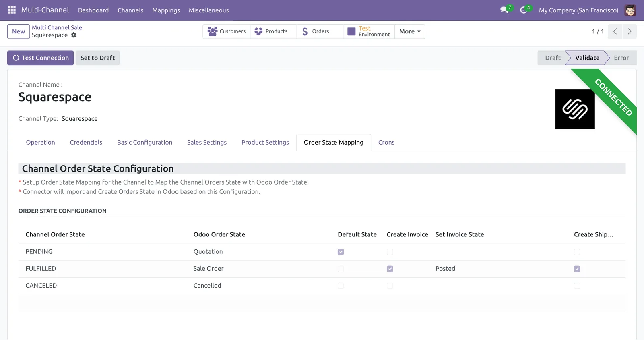Open the apps grid menu icon
The height and width of the screenshot is (340, 644).
12,10
